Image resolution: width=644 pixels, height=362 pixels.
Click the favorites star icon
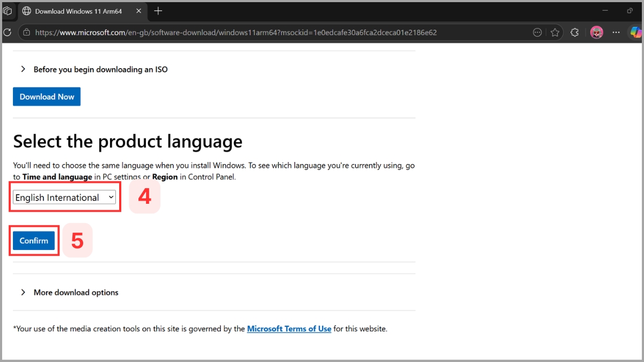[x=555, y=32]
